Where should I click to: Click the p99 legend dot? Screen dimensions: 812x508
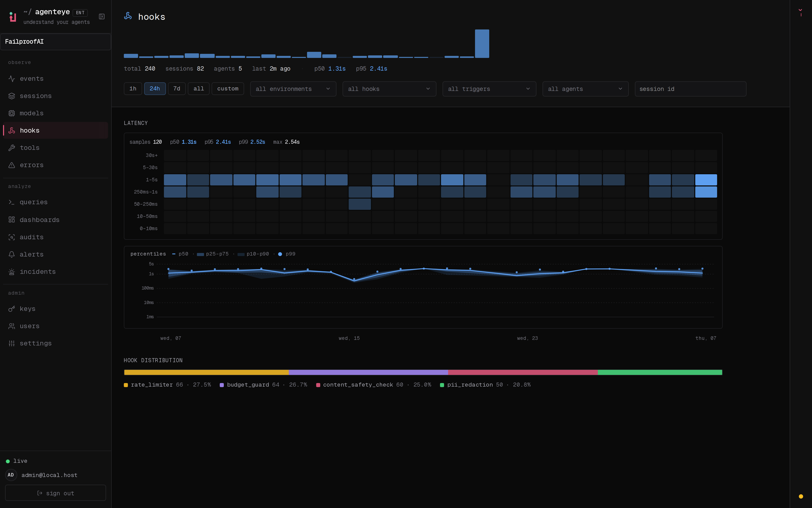tap(280, 254)
